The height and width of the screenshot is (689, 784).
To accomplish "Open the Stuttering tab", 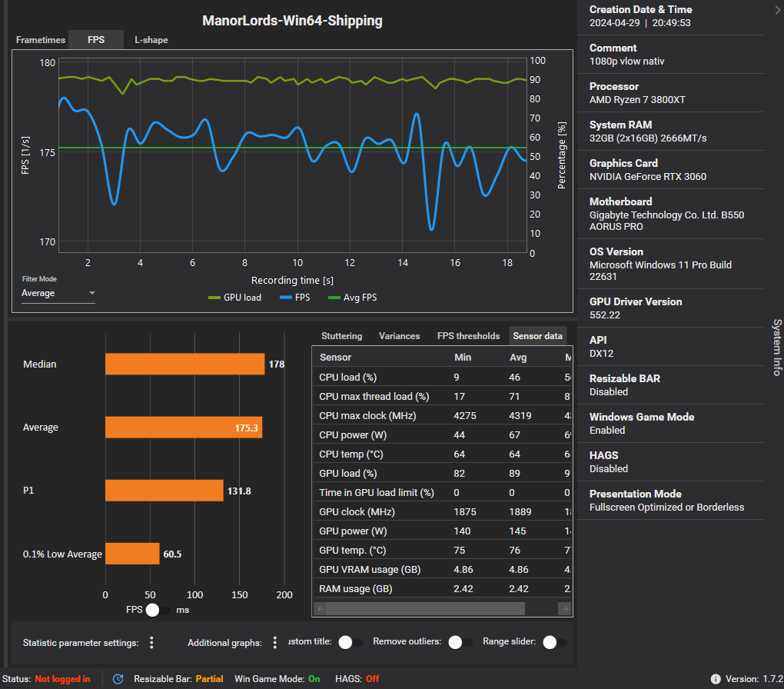I will [x=341, y=336].
